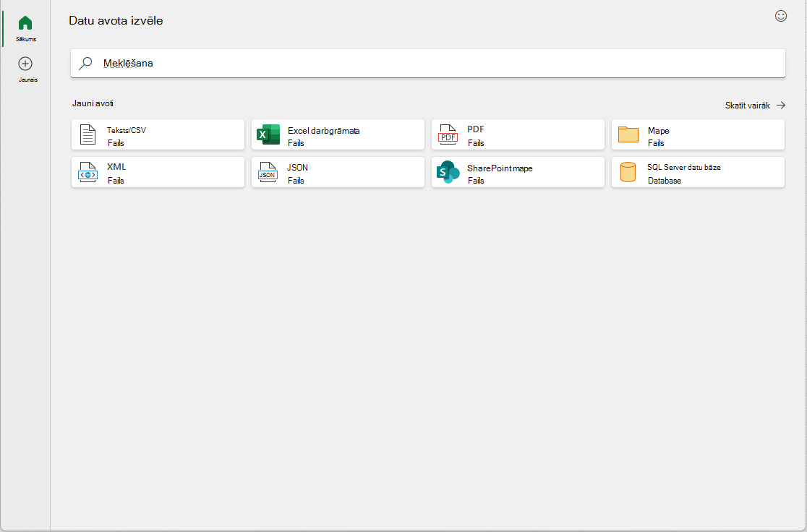This screenshot has height=532, width=807.
Task: Open the SharePoint mape source tile
Action: pos(518,172)
